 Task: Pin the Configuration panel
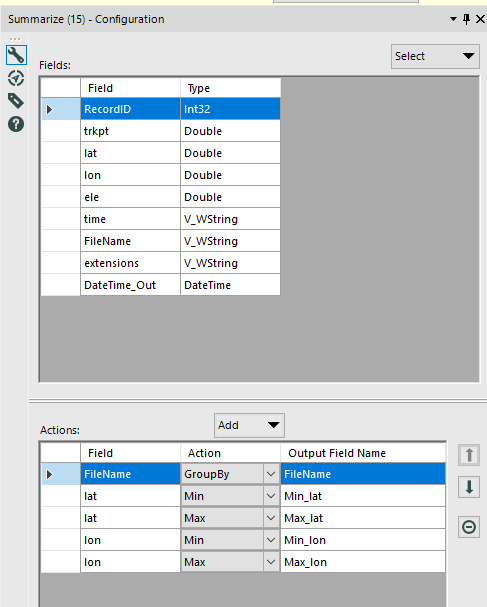pyautogui.click(x=466, y=19)
